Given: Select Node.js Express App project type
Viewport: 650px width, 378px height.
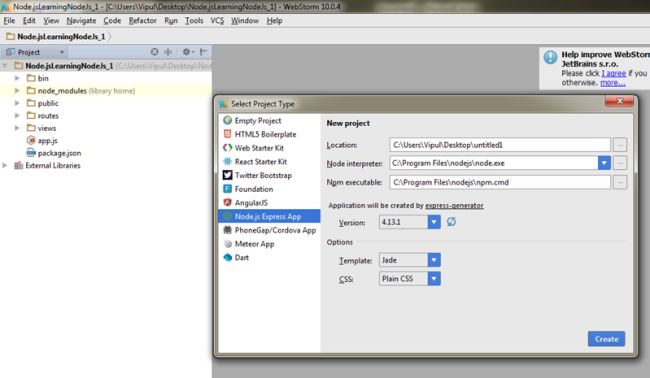Looking at the screenshot, I should pyautogui.click(x=269, y=216).
